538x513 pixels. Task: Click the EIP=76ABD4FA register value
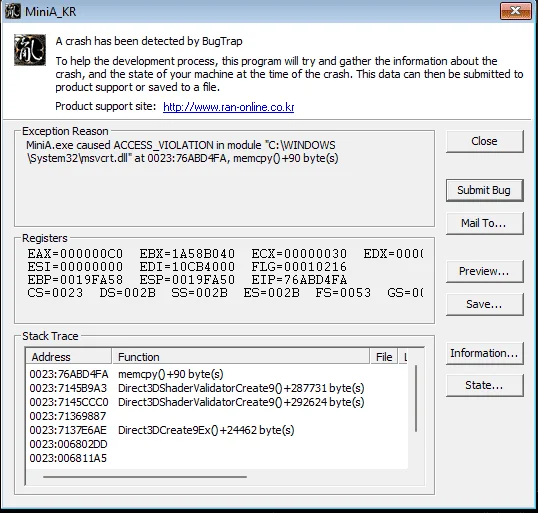click(299, 280)
